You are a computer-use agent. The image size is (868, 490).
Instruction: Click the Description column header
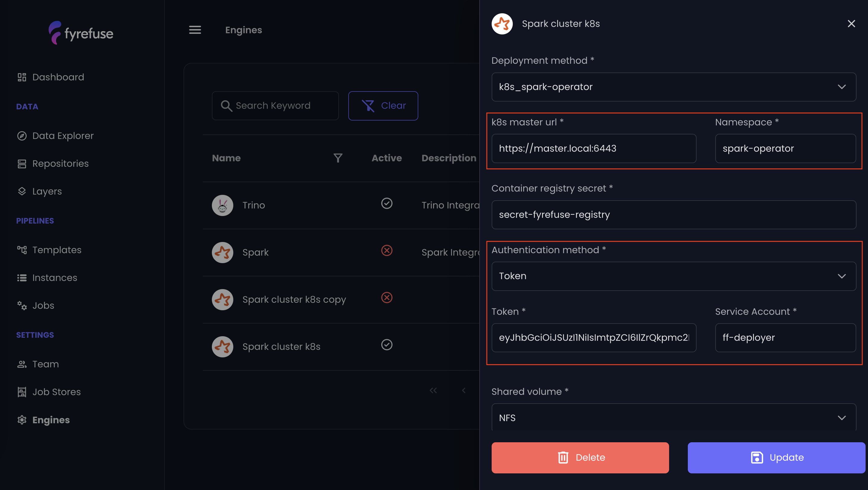pos(449,158)
